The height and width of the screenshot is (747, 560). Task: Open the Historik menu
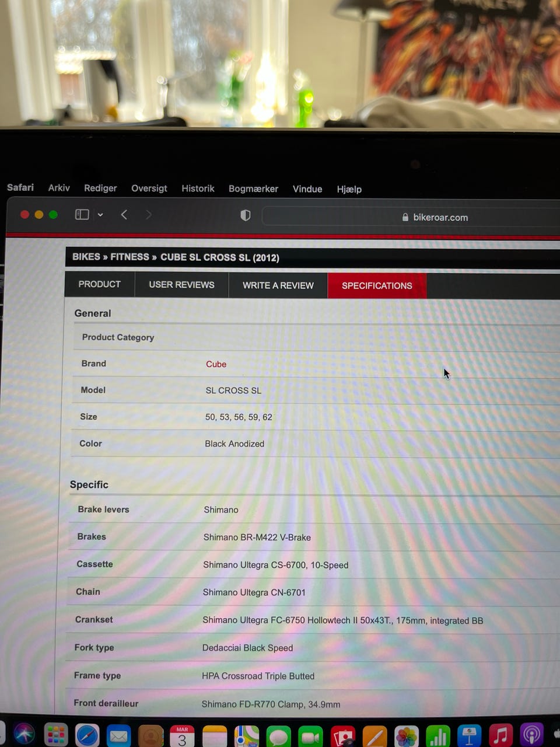pos(198,189)
